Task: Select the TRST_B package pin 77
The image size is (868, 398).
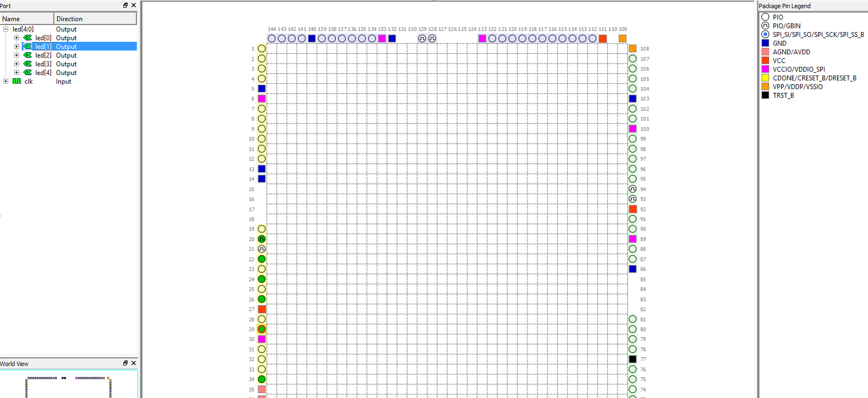Action: [633, 359]
